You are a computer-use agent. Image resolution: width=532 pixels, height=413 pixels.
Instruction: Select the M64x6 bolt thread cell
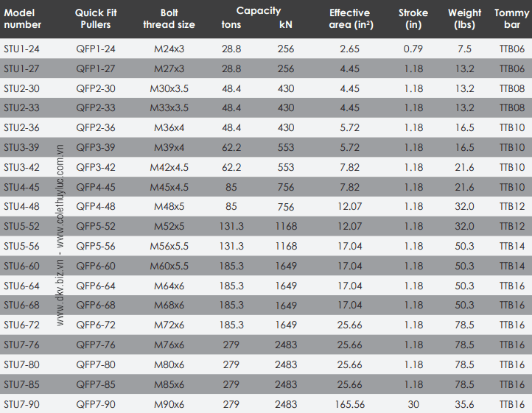coord(169,286)
